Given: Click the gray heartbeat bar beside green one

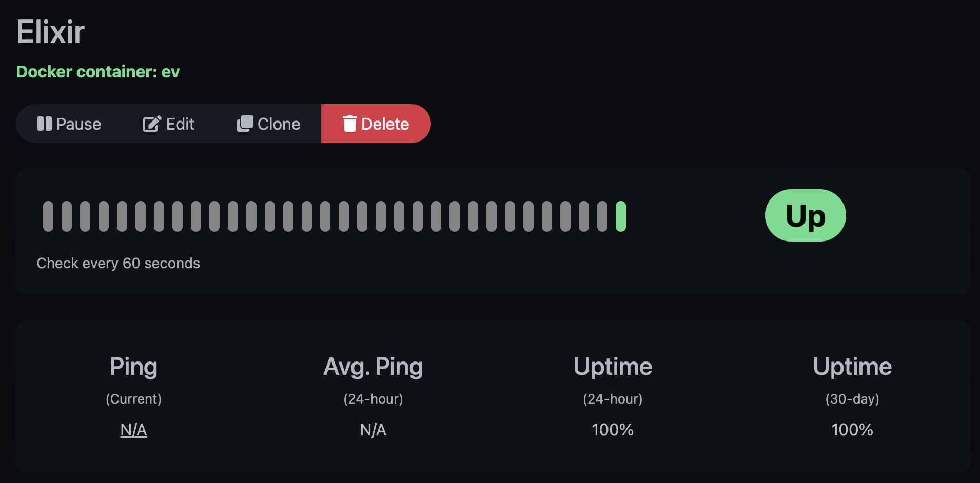Looking at the screenshot, I should tap(602, 216).
